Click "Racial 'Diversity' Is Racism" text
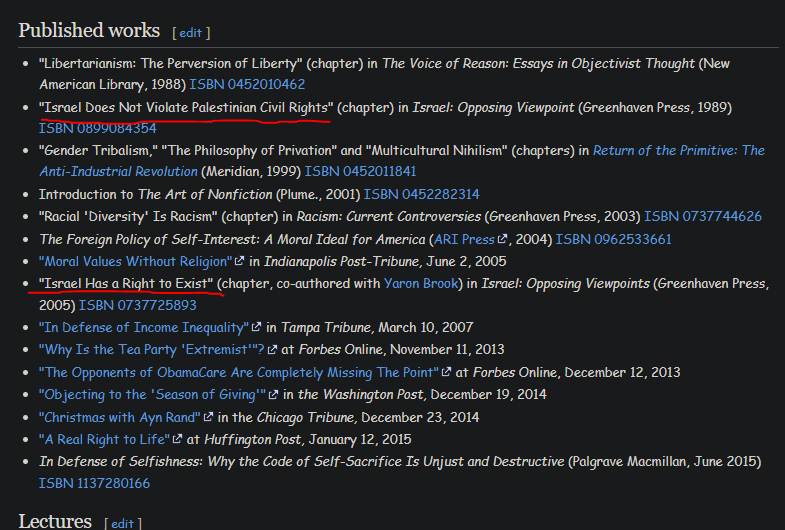The width and height of the screenshot is (785, 530). click(x=128, y=216)
